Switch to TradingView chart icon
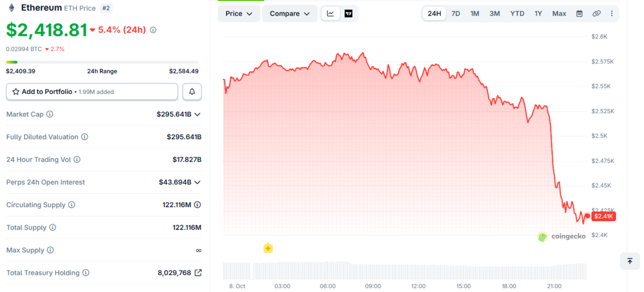This screenshot has width=644, height=292. pyautogui.click(x=348, y=13)
